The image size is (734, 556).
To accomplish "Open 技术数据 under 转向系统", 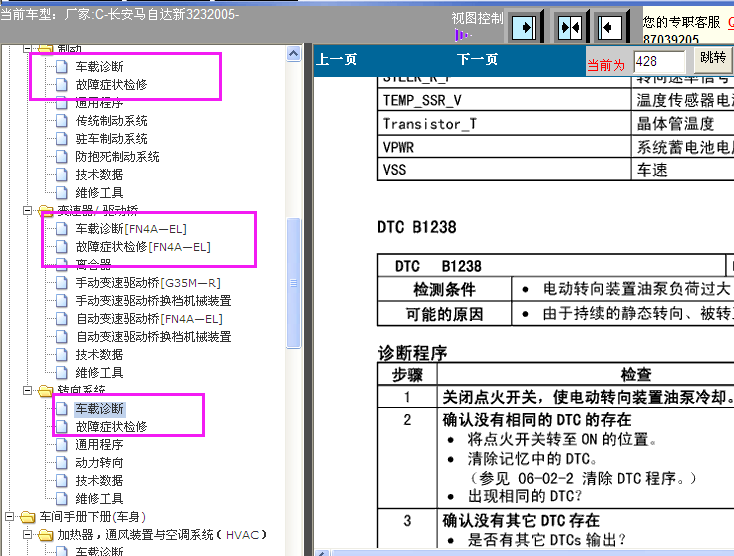I will tap(99, 480).
